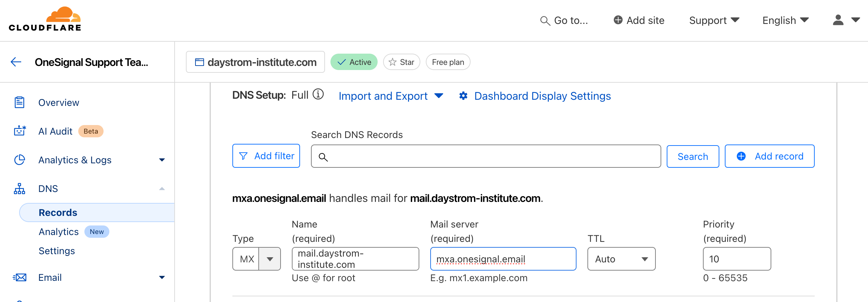Click the Add record button
The width and height of the screenshot is (868, 302).
[x=770, y=156]
